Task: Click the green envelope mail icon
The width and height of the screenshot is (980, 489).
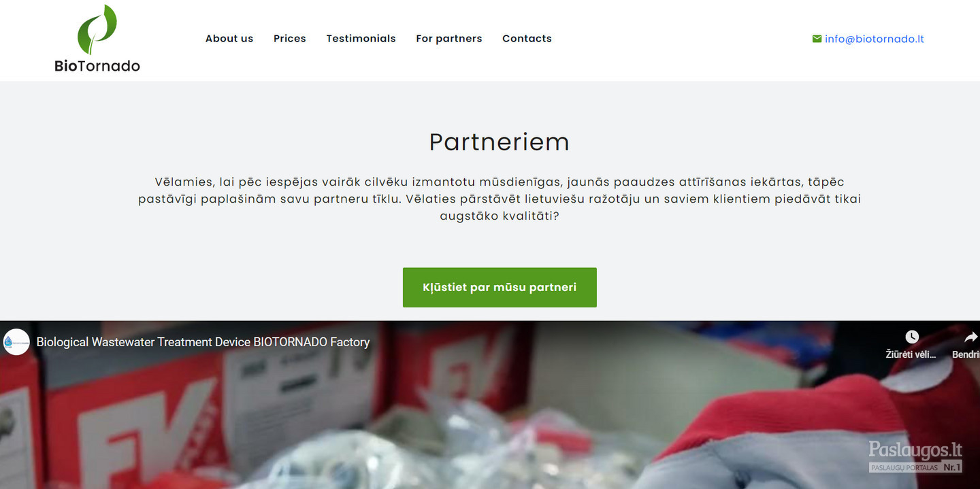Action: 817,39
